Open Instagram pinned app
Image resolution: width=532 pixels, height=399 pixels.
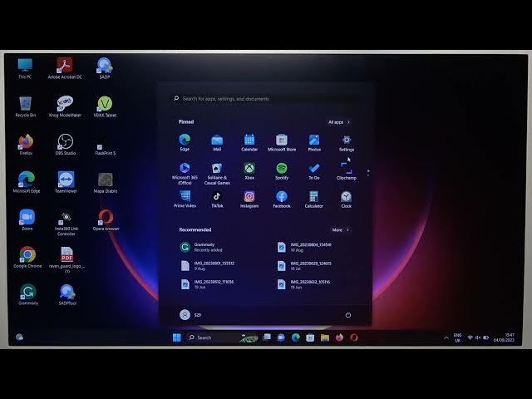click(249, 199)
